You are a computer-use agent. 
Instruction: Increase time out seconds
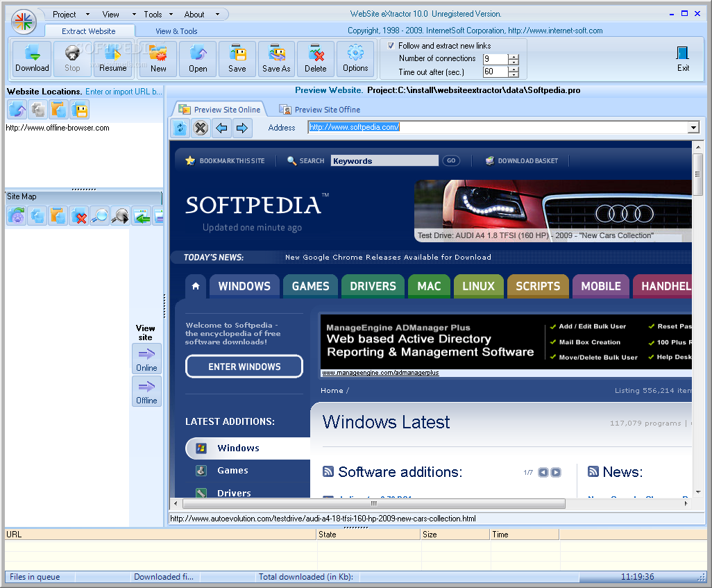click(514, 69)
